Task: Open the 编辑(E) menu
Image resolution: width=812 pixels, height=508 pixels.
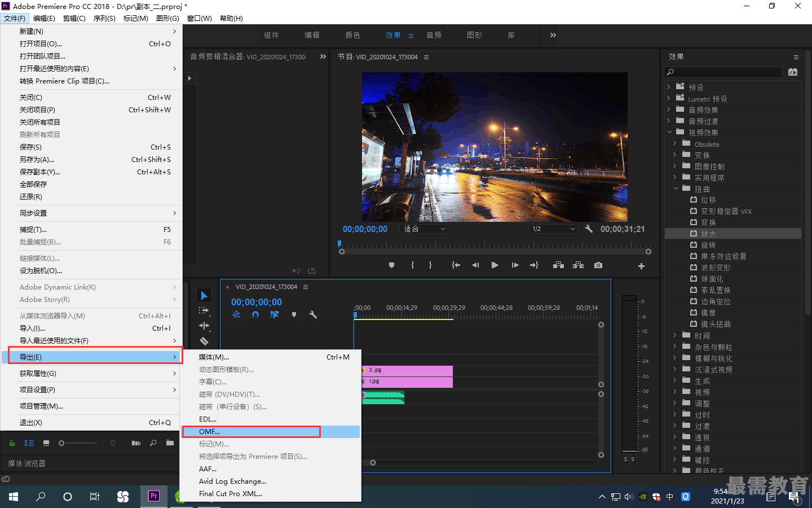Action: 44,19
